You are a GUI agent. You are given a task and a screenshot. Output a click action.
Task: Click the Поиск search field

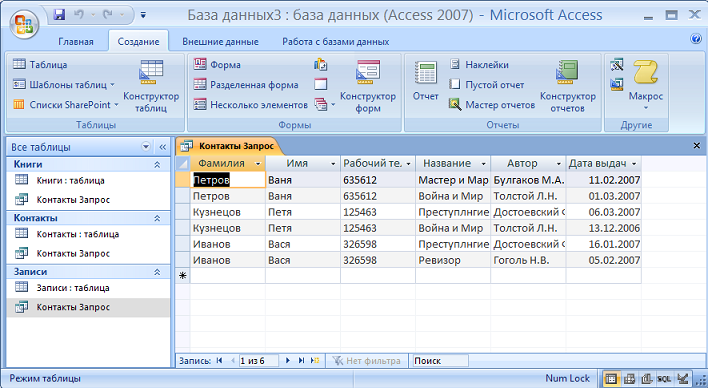coord(440,361)
